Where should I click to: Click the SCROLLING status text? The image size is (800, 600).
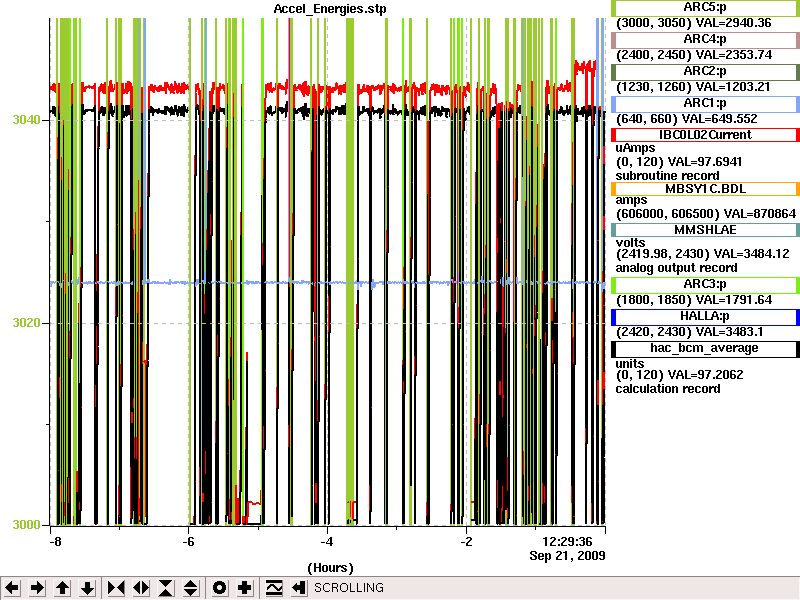(x=349, y=588)
